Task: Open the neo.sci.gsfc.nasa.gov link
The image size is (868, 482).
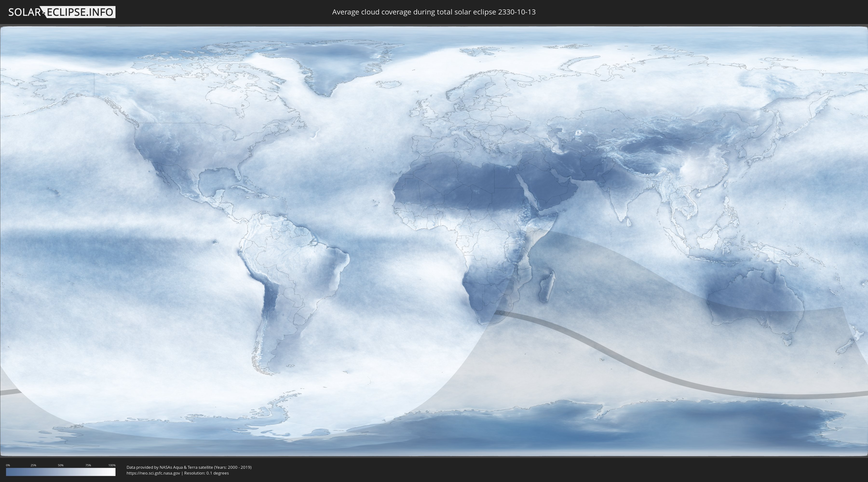Action: tap(153, 473)
